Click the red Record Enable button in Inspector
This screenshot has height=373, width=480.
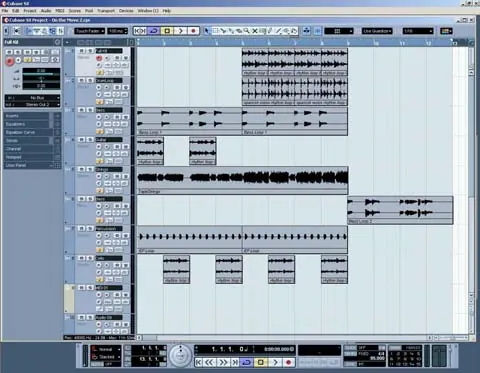(10, 61)
